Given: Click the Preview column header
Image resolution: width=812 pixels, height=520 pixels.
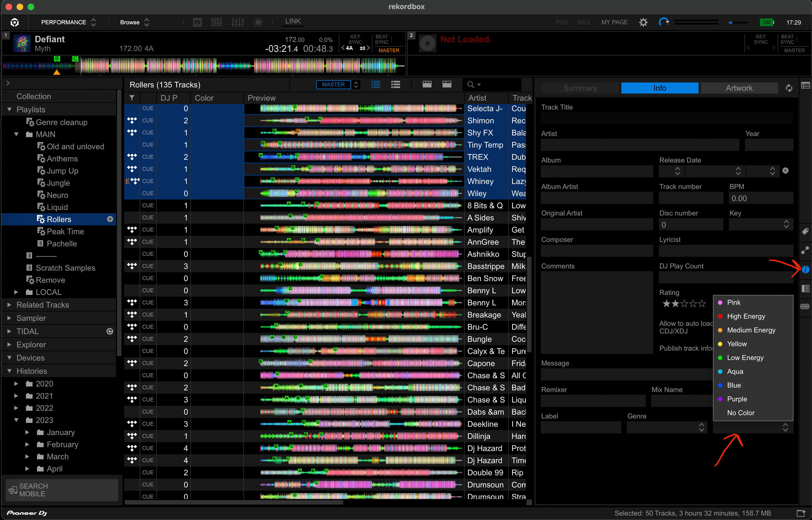Looking at the screenshot, I should (x=353, y=98).
